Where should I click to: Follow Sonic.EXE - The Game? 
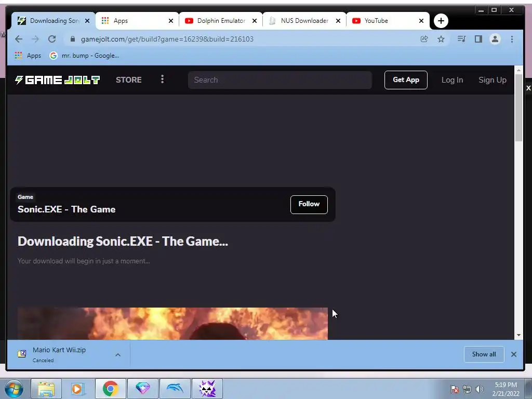(x=309, y=204)
